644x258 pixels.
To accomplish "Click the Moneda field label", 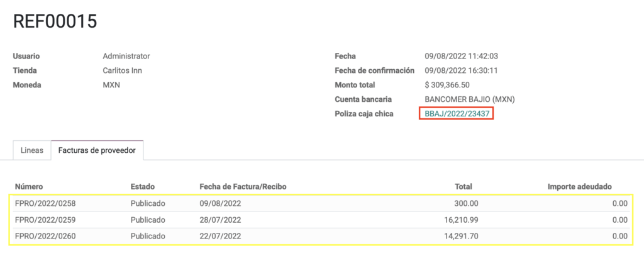I will pos(28,85).
